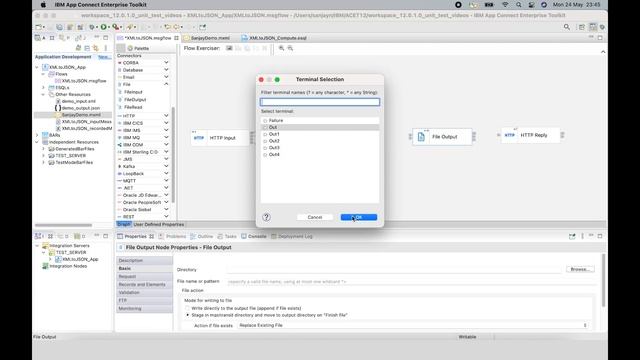Screen dimensions: 640x360
Task: Maximize the Properties view icon
Action: (x=600, y=236)
